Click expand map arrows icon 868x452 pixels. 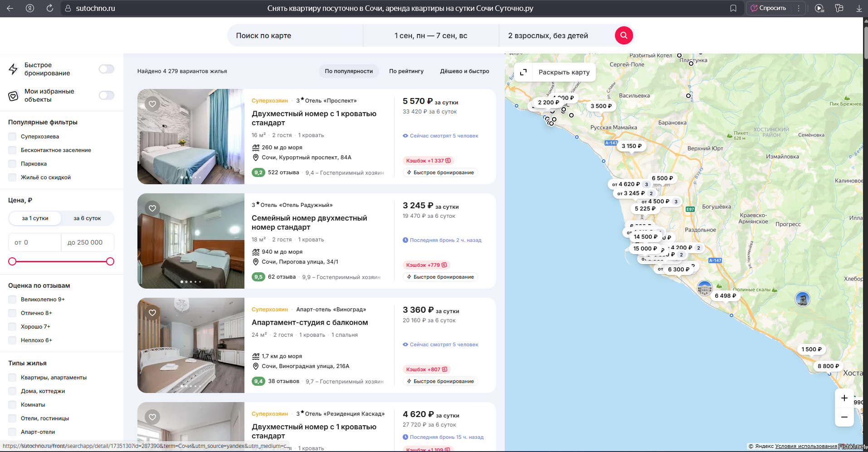click(x=523, y=72)
